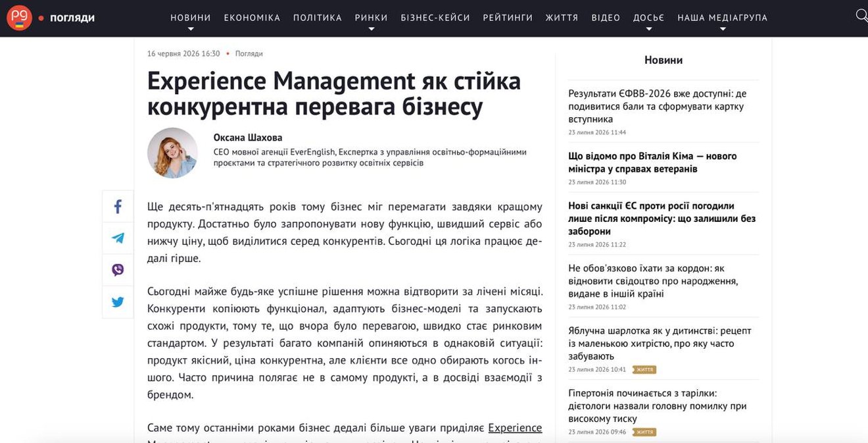Click the author's portrait photo
The image size is (868, 443).
click(x=172, y=153)
